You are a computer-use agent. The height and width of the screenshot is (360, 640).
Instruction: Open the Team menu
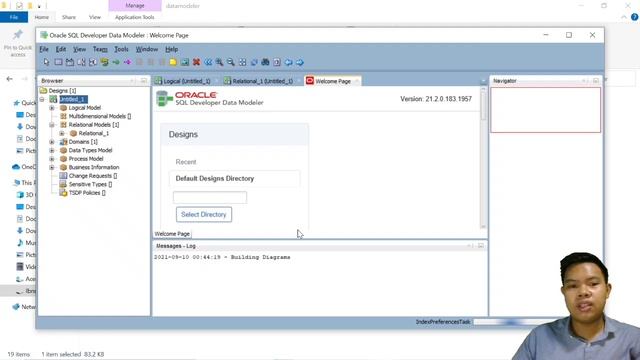[100, 49]
